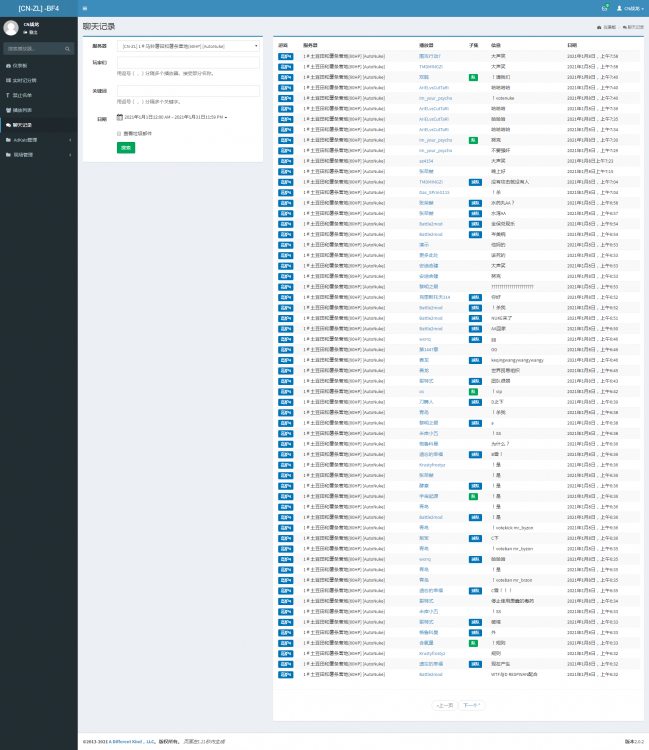Click the user avatar in the sidebar
The image size is (649, 750).
[x=11, y=28]
